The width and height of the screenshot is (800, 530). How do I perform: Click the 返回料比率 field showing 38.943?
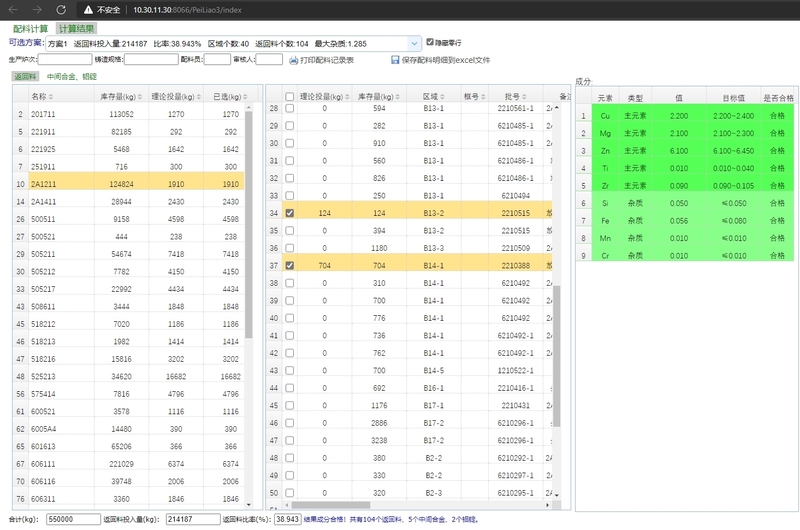(287, 519)
